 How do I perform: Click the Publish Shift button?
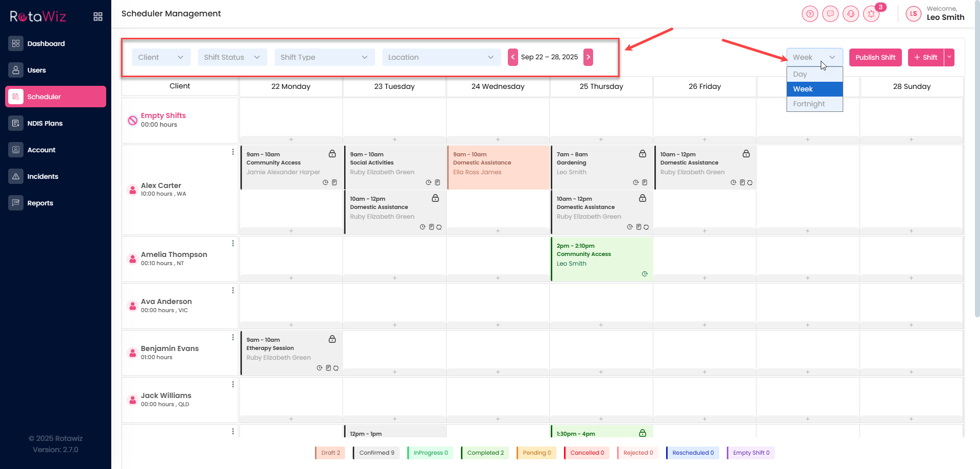(875, 57)
